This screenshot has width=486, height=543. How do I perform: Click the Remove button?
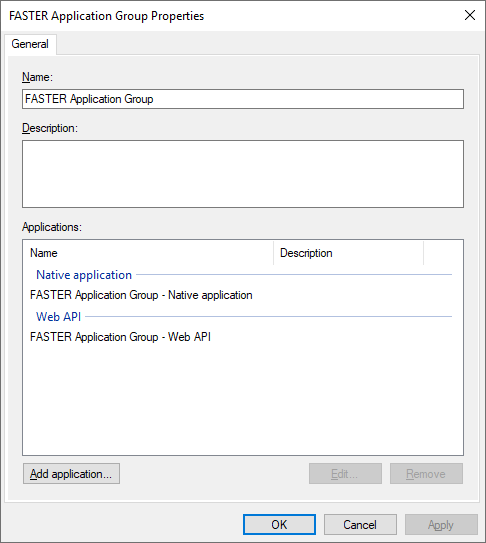(x=426, y=473)
